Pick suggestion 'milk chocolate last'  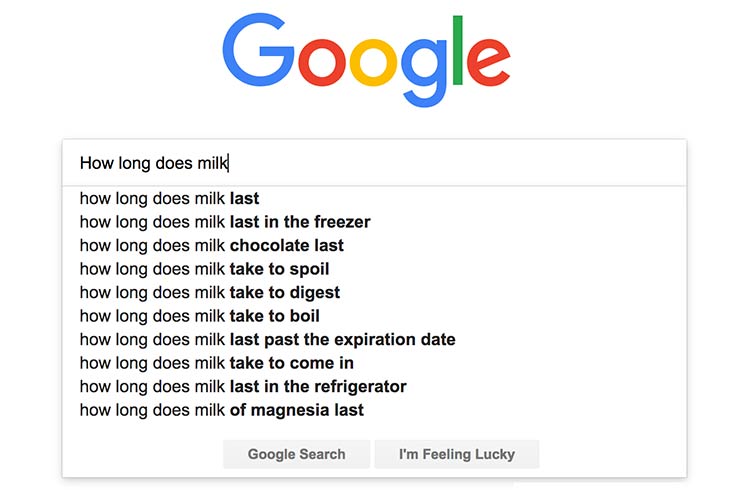[x=375, y=245]
